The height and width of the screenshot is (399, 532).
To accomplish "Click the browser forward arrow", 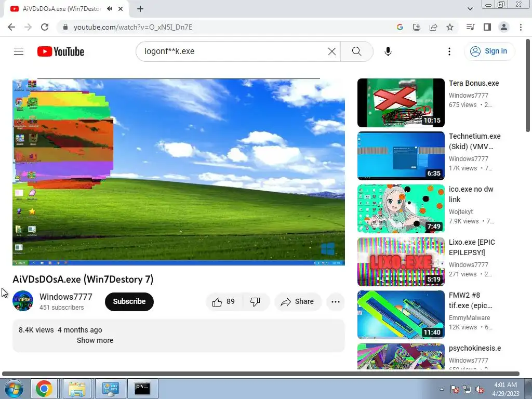I will click(x=28, y=27).
